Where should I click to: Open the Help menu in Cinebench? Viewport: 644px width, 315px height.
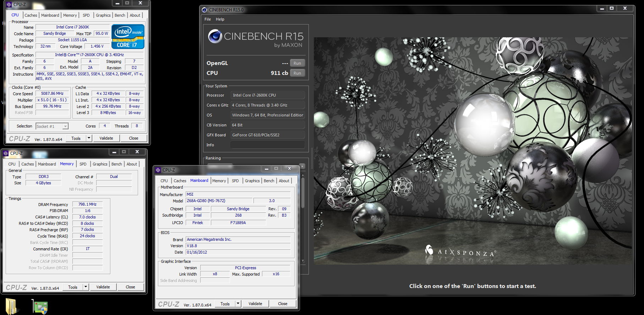pyautogui.click(x=220, y=19)
